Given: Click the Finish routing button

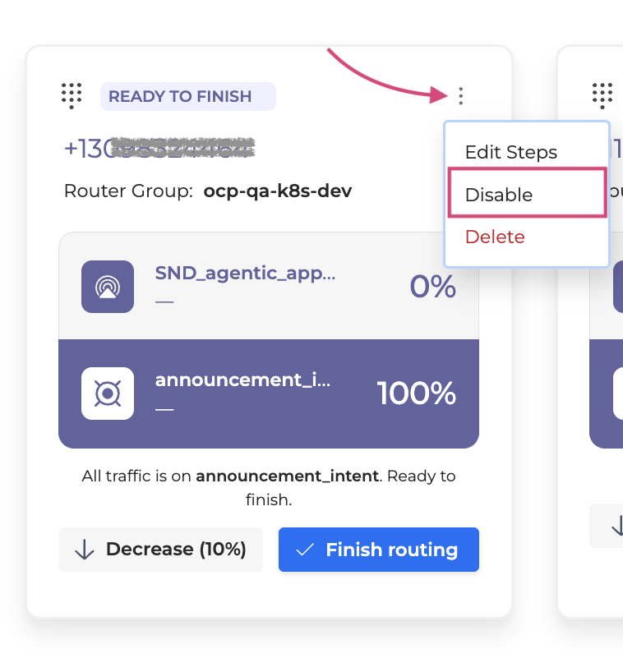Looking at the screenshot, I should [379, 550].
